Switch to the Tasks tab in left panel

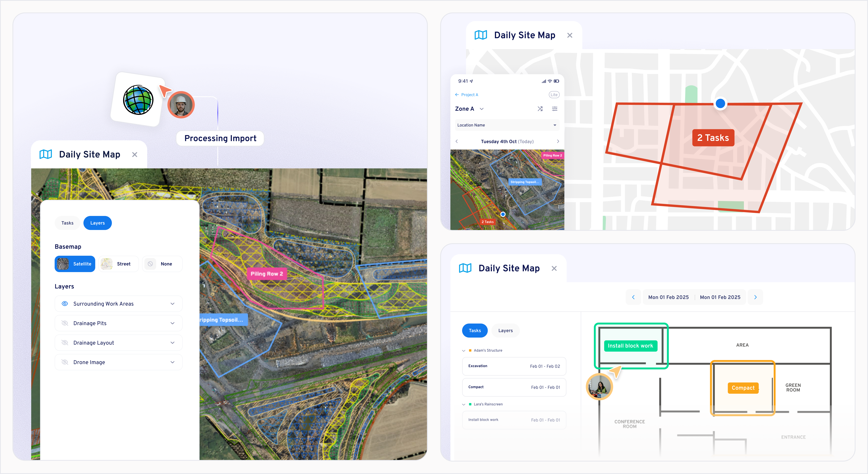tap(67, 223)
